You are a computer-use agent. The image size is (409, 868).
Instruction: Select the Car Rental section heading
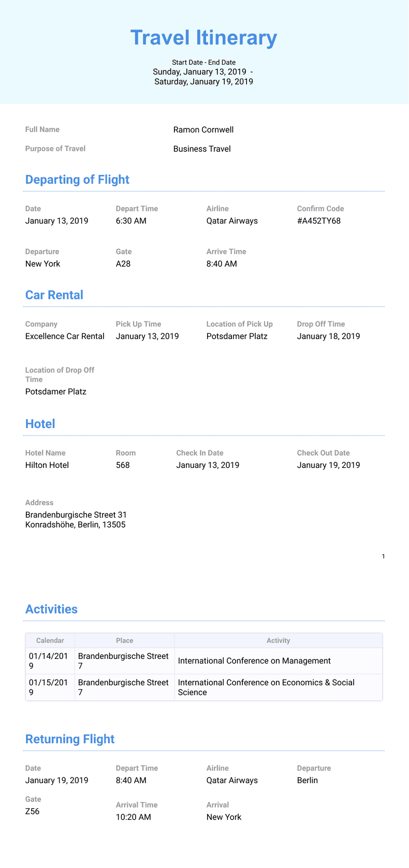point(54,295)
